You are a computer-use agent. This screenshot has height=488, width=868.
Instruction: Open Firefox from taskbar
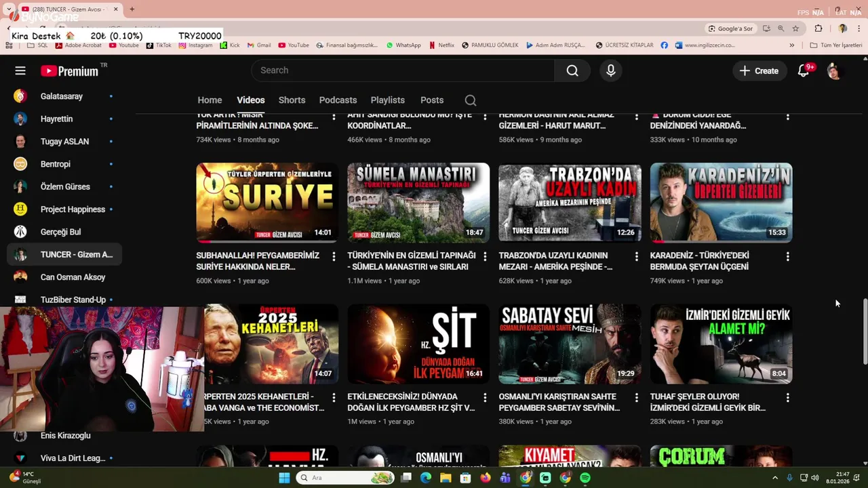pos(485,478)
